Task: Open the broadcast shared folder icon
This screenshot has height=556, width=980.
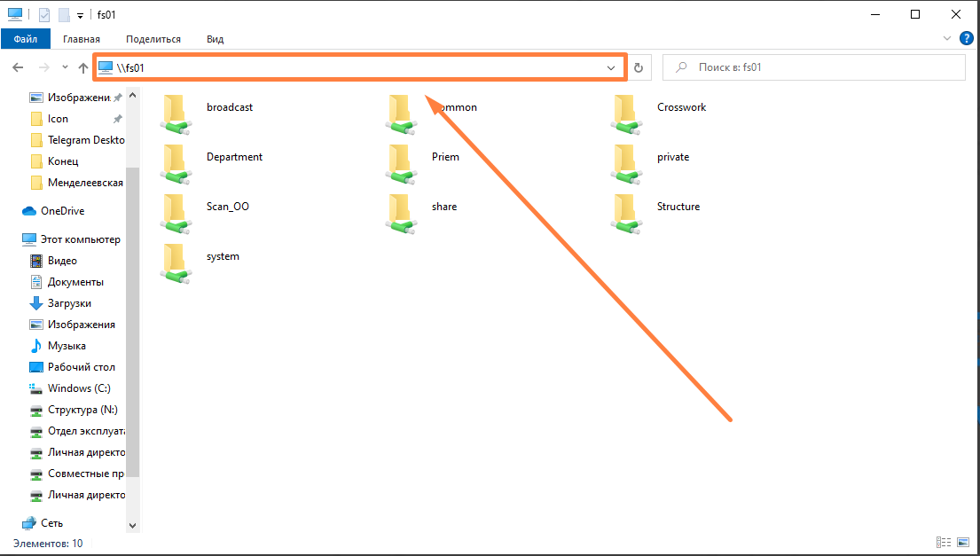Action: 177,113
